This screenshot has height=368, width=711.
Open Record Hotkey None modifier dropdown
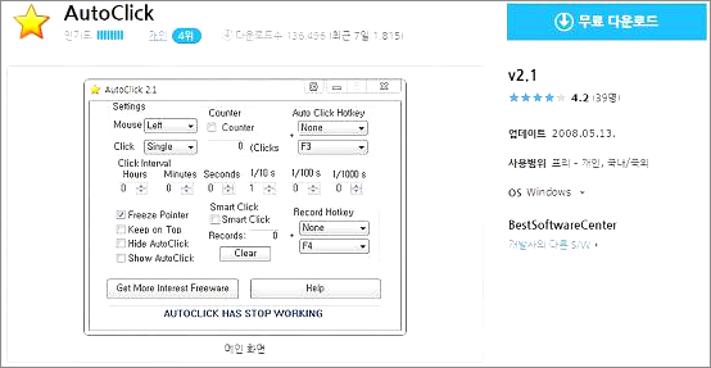click(x=334, y=228)
